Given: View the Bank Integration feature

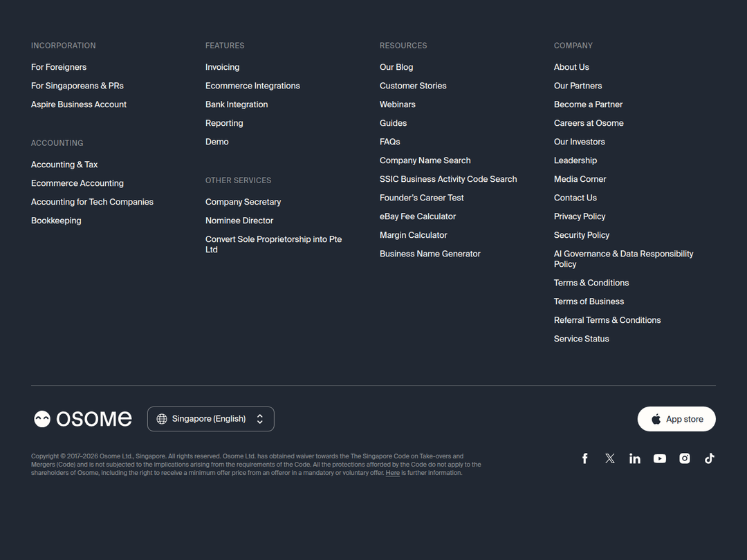Looking at the screenshot, I should coord(237,104).
